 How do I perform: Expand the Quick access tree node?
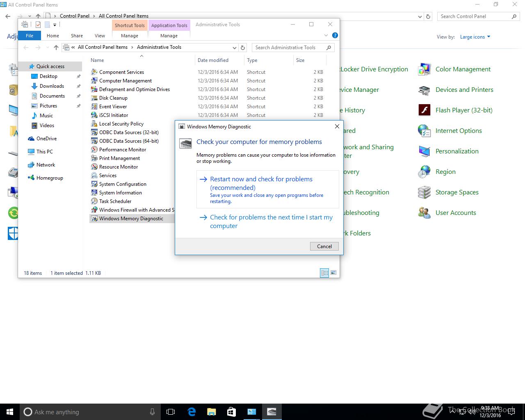point(24,66)
